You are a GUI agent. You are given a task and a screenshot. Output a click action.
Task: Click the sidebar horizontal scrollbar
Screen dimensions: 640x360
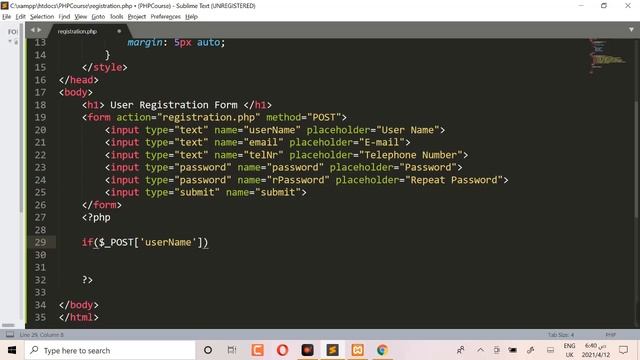[x=8, y=325]
